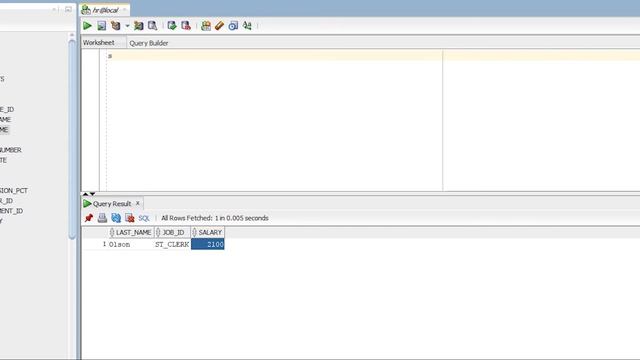Click row number 1 in results
Viewport: 640px width, 360px height.
(104, 244)
